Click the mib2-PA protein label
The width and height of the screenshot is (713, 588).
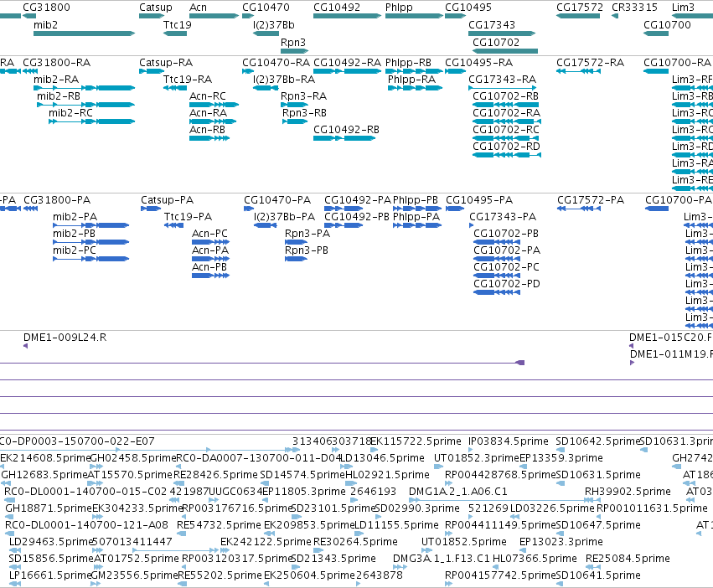[x=75, y=216]
